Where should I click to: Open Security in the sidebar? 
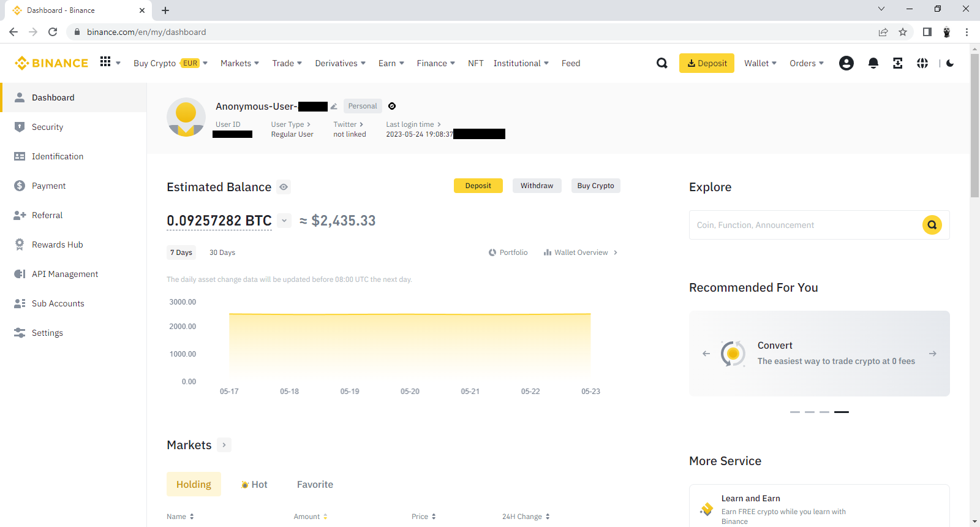pyautogui.click(x=73, y=127)
